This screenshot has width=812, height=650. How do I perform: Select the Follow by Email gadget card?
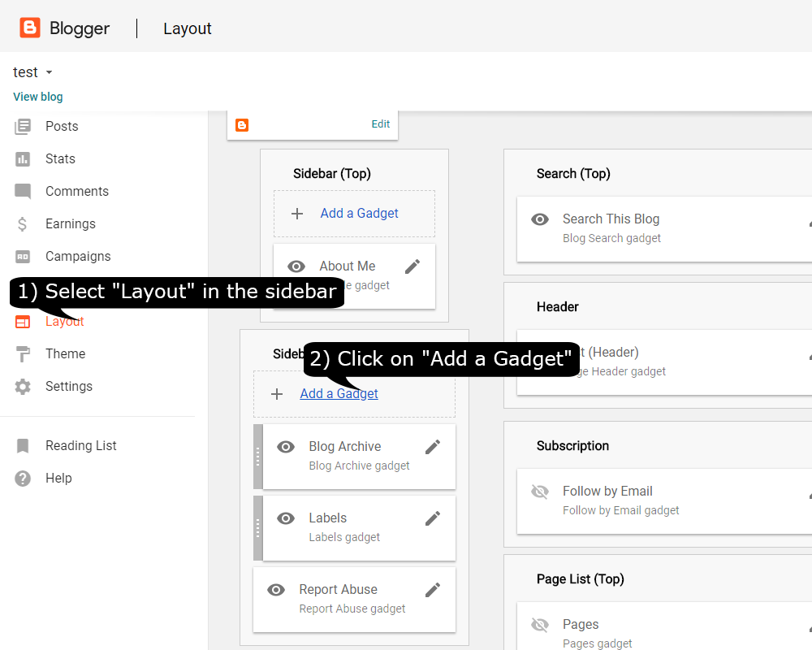click(664, 501)
